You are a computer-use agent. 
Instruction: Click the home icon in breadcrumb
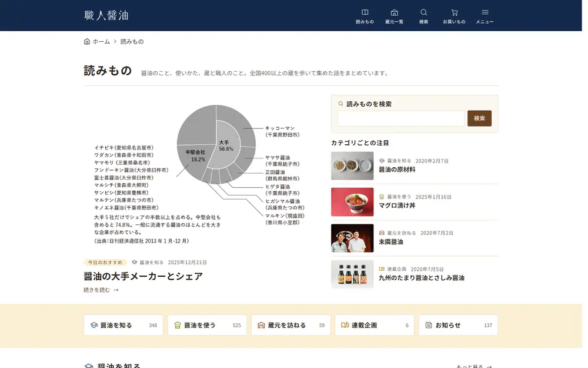pyautogui.click(x=87, y=41)
